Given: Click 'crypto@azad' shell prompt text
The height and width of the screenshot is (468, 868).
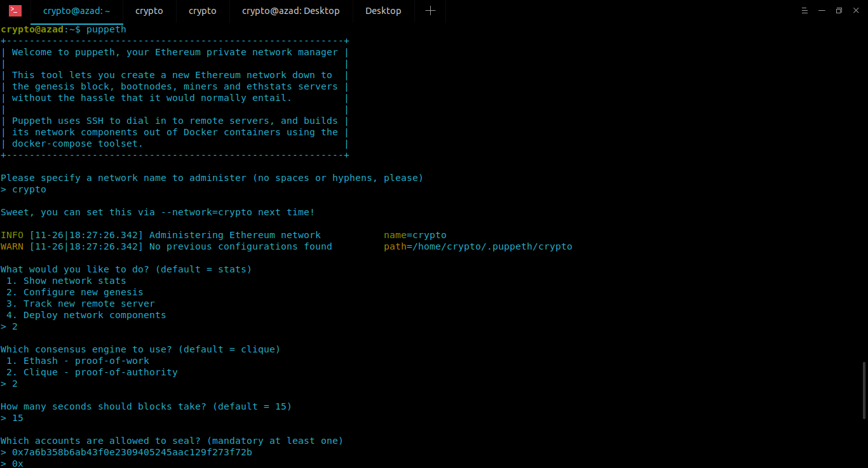Looking at the screenshot, I should (32, 29).
